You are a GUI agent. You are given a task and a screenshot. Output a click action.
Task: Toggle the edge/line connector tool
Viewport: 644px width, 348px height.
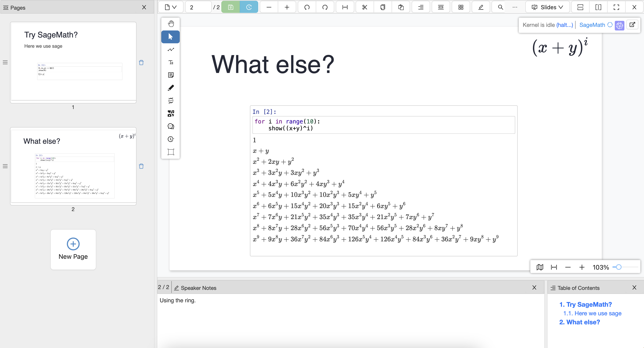pos(171,50)
